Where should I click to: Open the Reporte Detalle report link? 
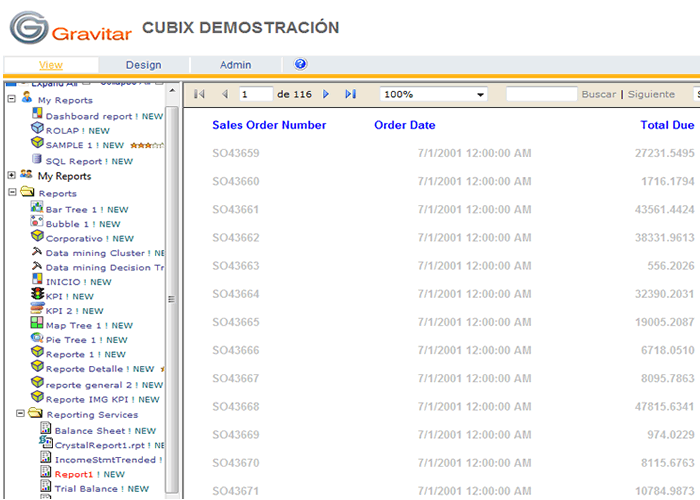pos(84,369)
